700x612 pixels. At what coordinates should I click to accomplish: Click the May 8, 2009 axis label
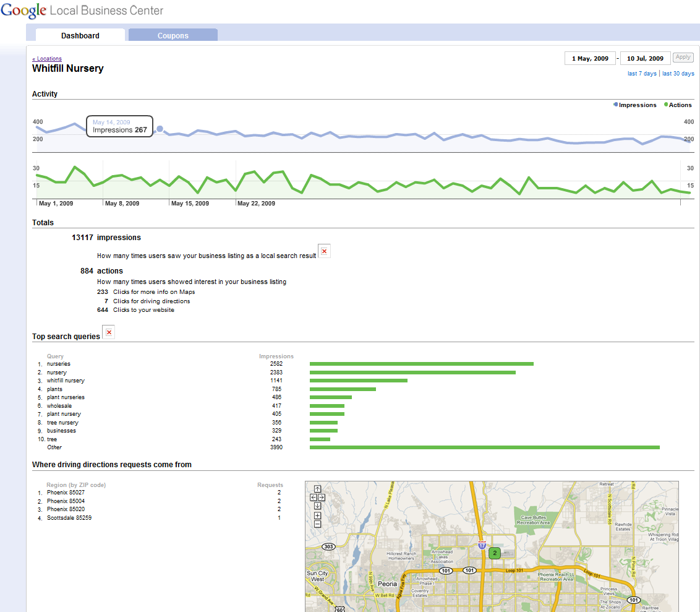click(x=122, y=203)
